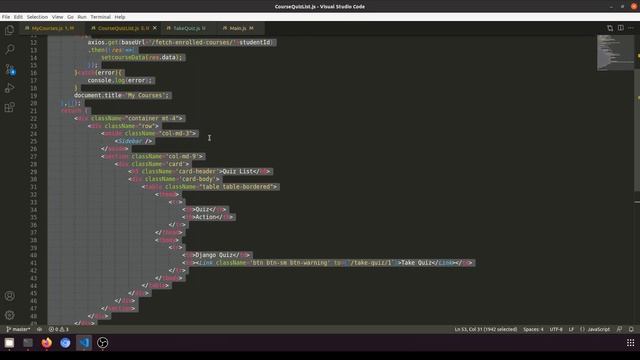Open the editor More Actions ellipsis
This screenshot has height=360, width=640.
pos(631,28)
